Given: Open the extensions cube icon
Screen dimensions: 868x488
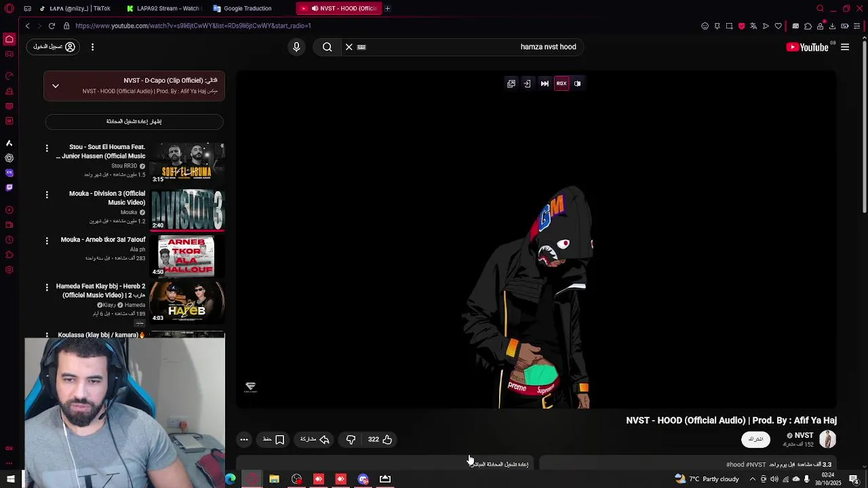Looking at the screenshot, I should click(x=808, y=26).
